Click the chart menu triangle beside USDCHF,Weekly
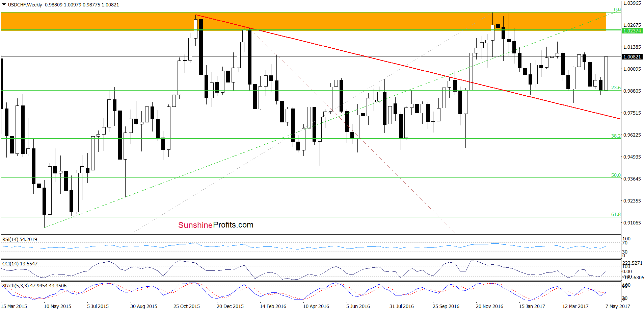This screenshot has width=644, height=311. coord(4,5)
